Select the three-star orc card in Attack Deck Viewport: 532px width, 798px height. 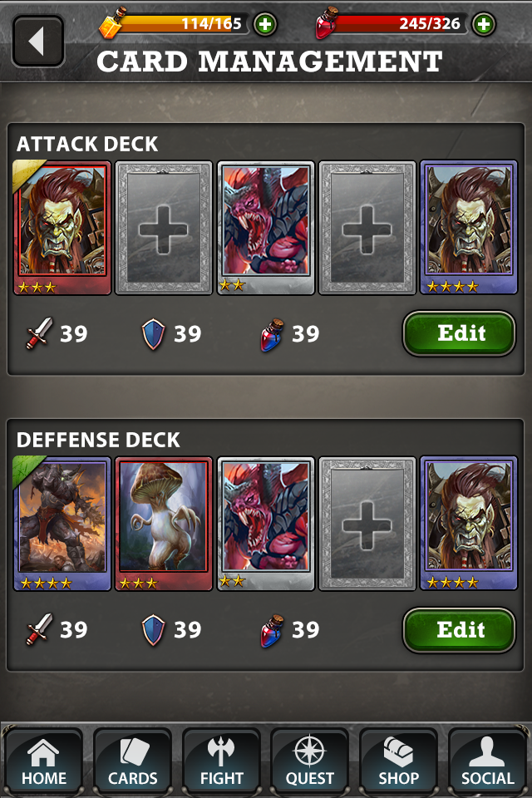tap(62, 228)
